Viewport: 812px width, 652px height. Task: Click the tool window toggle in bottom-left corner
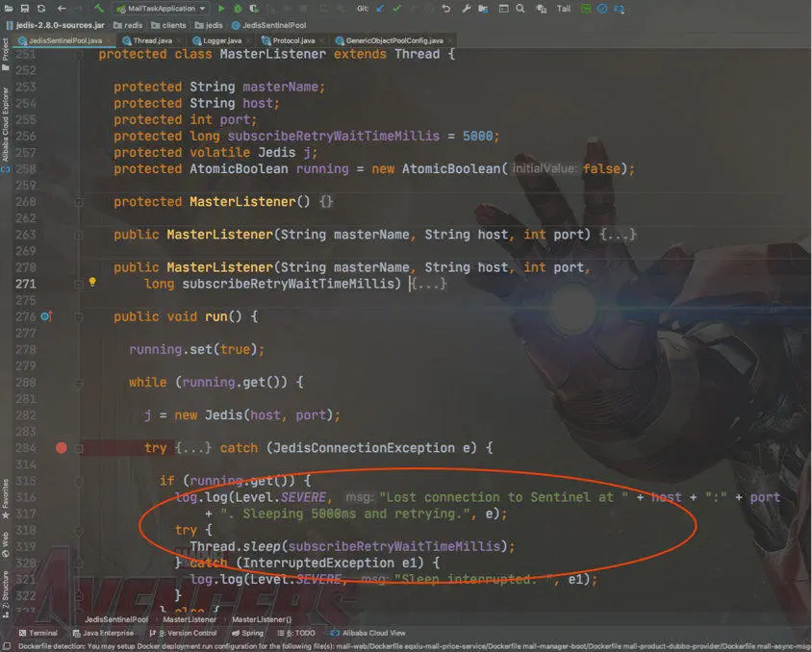(7, 646)
